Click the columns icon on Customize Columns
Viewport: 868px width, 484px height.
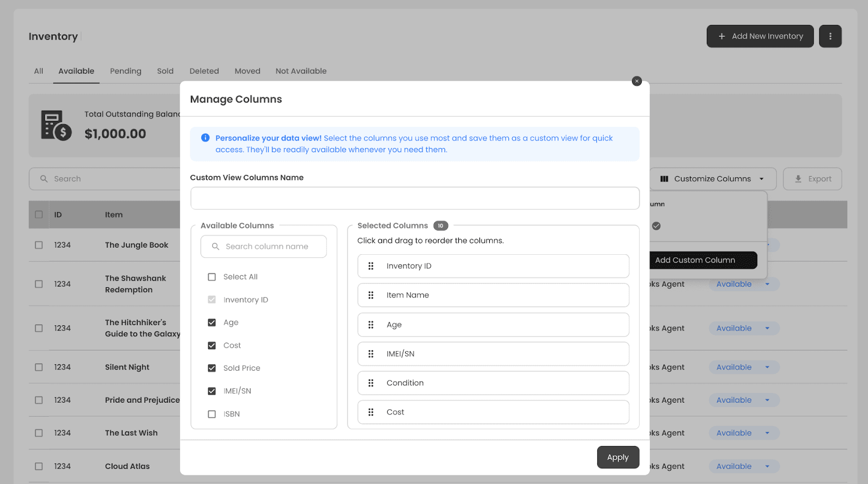(x=664, y=179)
